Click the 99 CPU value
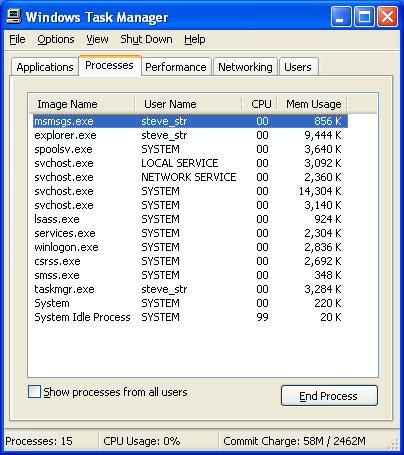The image size is (404, 455). point(262,317)
